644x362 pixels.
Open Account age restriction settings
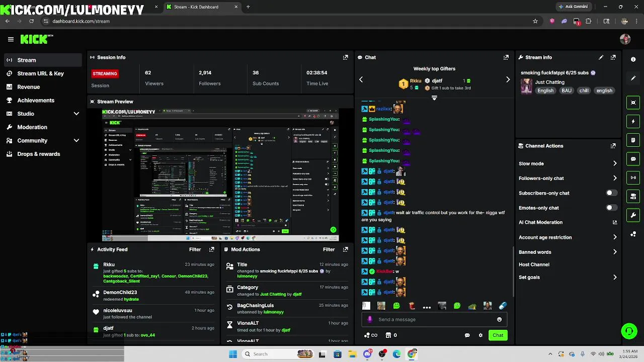568,237
